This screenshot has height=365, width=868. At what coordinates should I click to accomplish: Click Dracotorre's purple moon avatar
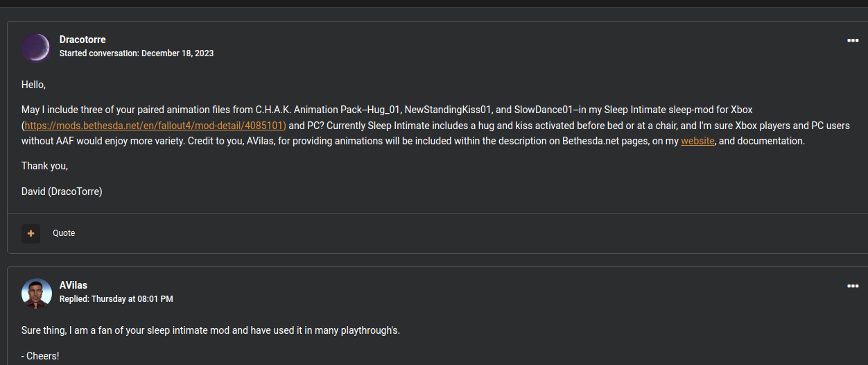(x=36, y=47)
